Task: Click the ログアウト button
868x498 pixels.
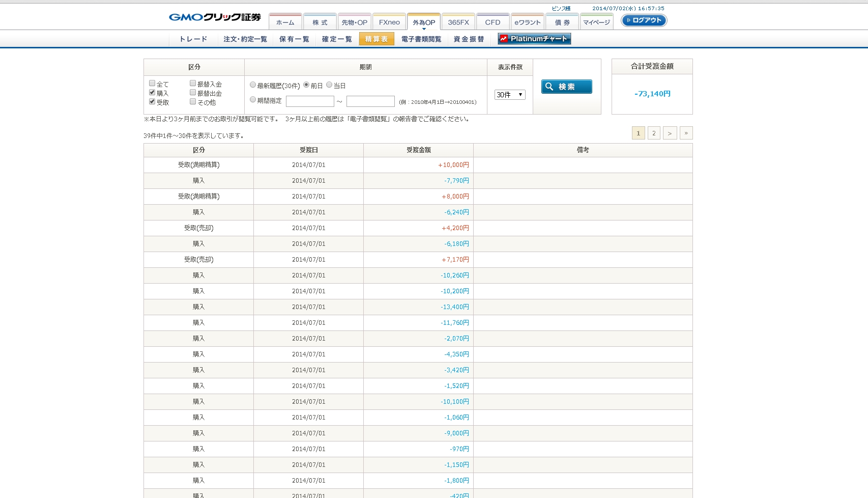Action: [644, 20]
